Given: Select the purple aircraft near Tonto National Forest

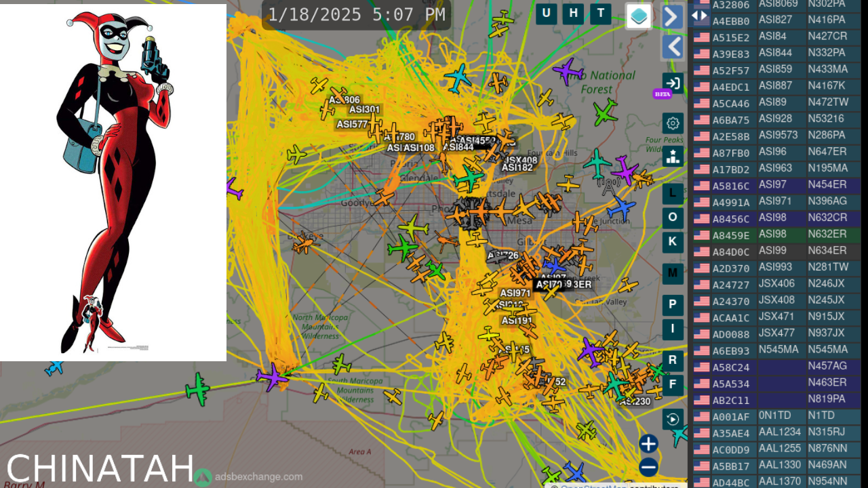Looking at the screenshot, I should pos(568,70).
